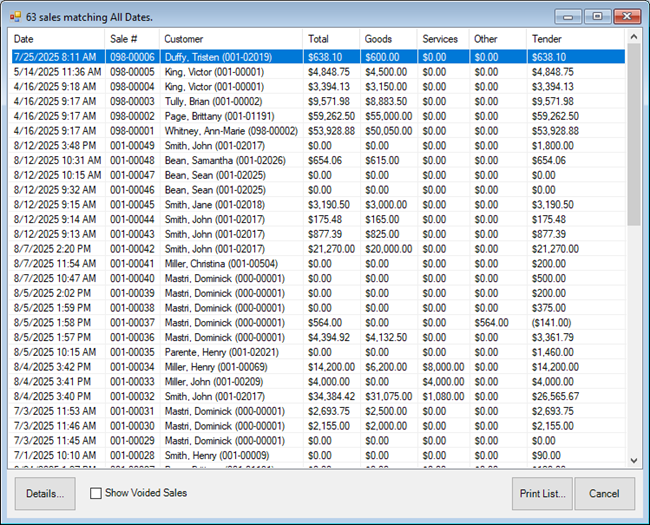The height and width of the screenshot is (525, 650).
Task: Sort by the Date column header
Action: pos(57,39)
